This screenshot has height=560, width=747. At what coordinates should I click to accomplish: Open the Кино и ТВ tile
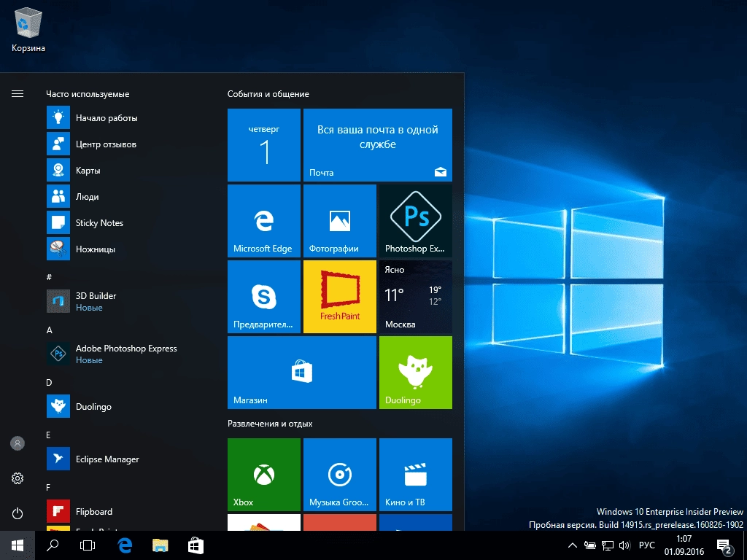pyautogui.click(x=415, y=475)
